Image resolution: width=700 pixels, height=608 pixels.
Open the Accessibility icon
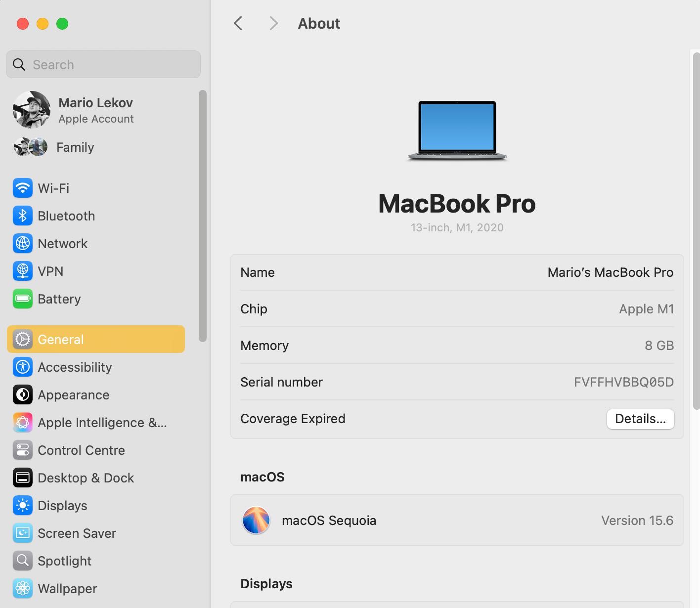click(x=23, y=367)
